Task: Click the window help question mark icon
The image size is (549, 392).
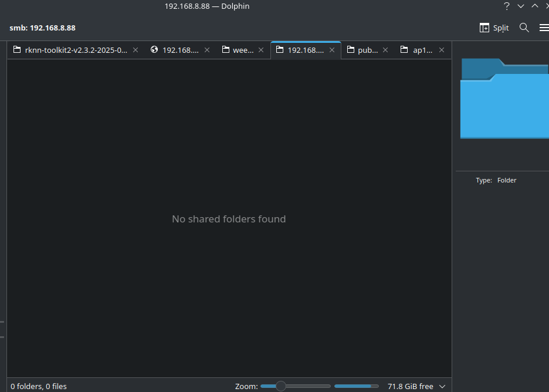Action: click(506, 6)
